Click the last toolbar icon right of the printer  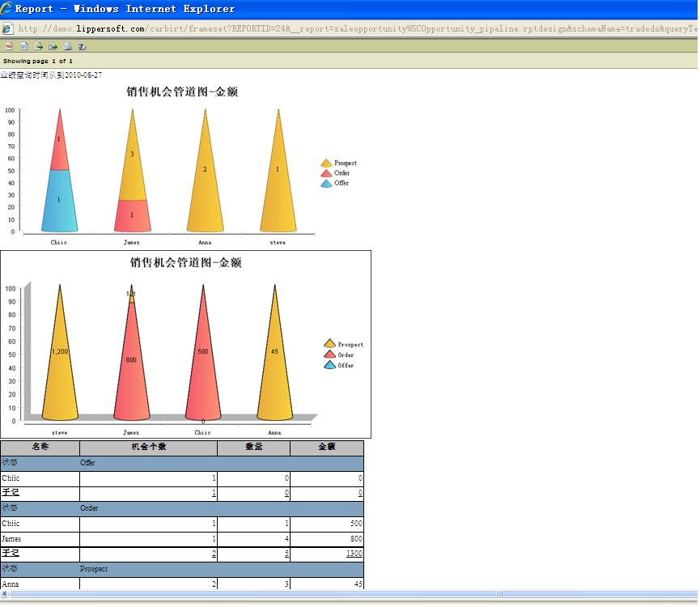pos(83,46)
